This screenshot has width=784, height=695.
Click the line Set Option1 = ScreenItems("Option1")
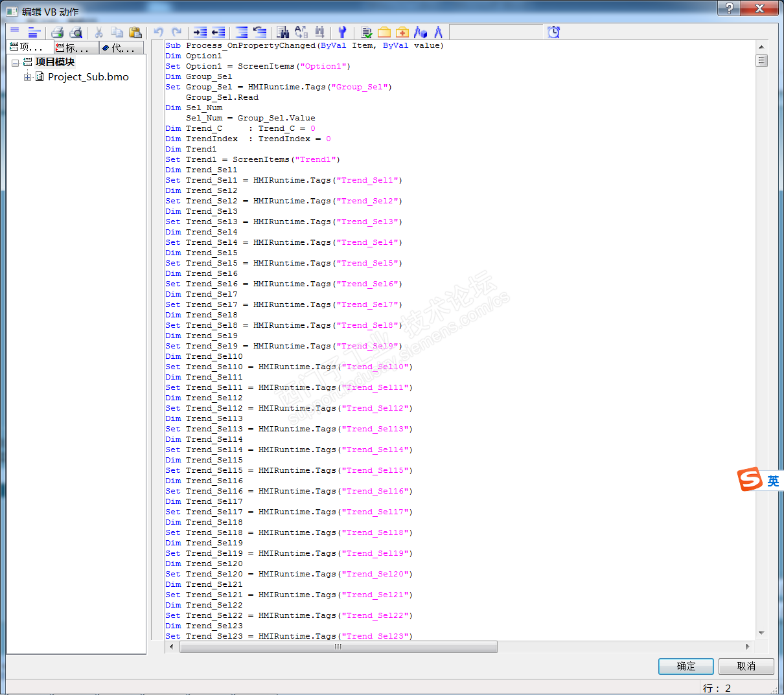coord(258,66)
